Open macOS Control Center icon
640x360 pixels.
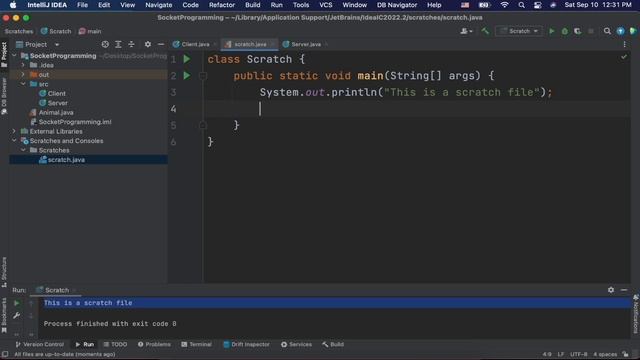pos(538,5)
